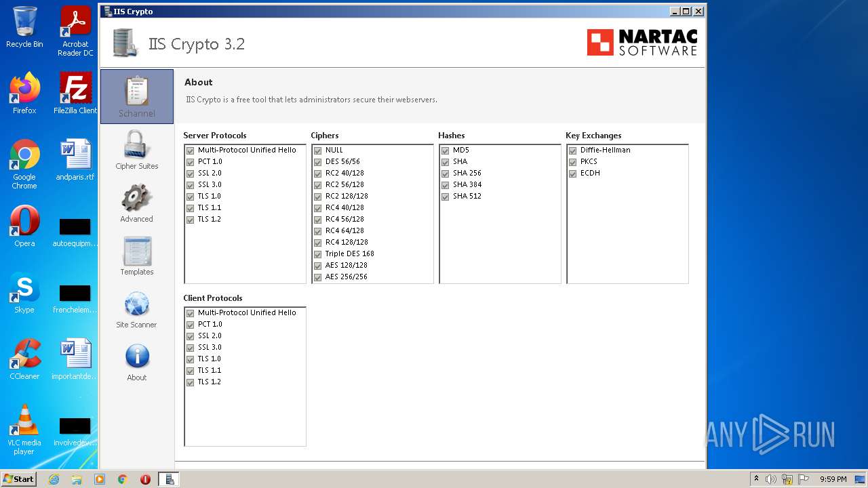Toggle the PKCS key exchange checkbox
Image resolution: width=868 pixels, height=488 pixels.
pos(573,162)
